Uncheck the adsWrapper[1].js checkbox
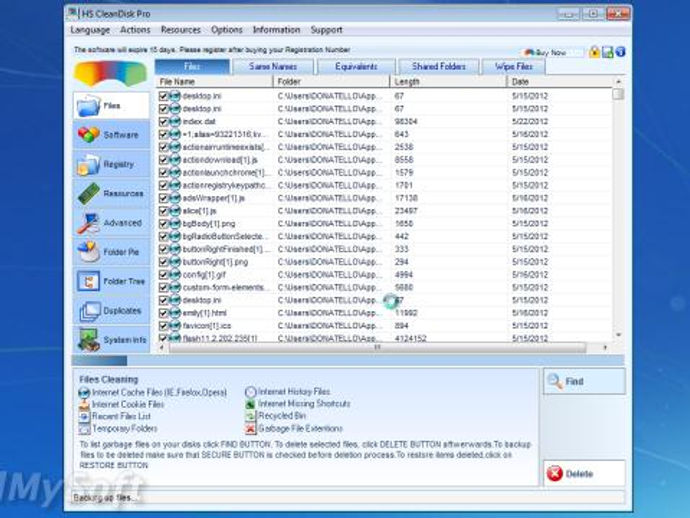This screenshot has height=518, width=690. pyautogui.click(x=163, y=198)
